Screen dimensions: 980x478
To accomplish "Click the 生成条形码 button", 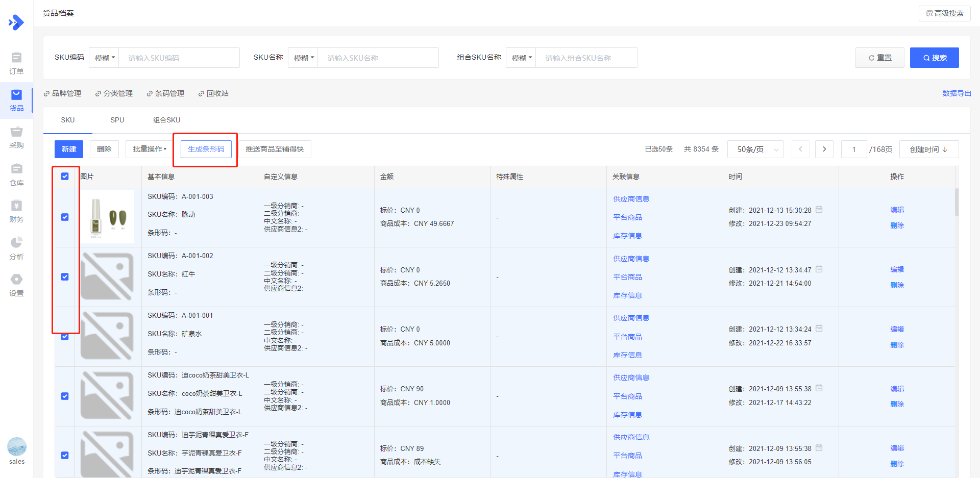I will [206, 149].
